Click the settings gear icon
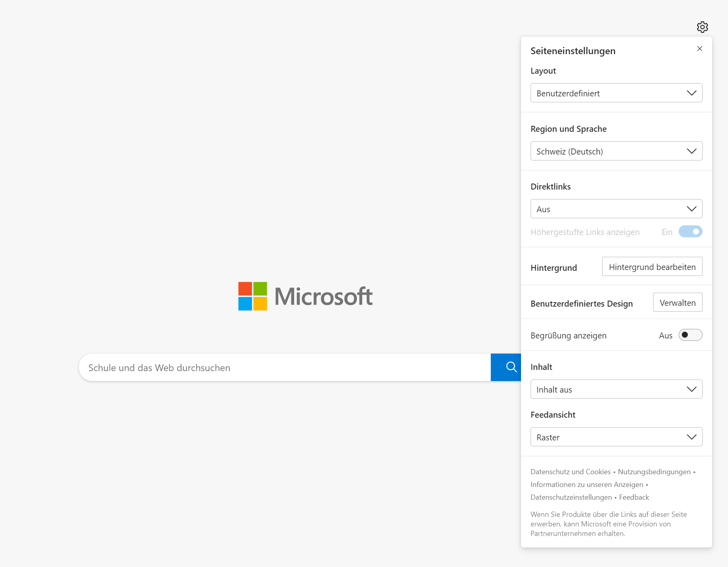The image size is (728, 567). point(702,27)
